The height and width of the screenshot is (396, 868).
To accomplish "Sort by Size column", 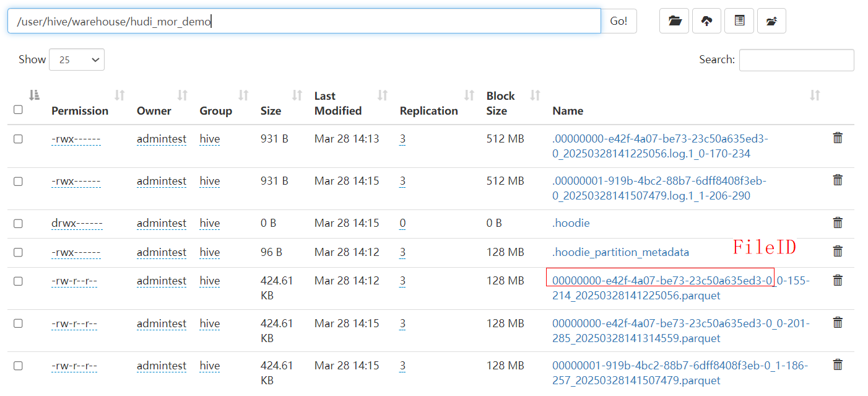I will click(x=271, y=111).
